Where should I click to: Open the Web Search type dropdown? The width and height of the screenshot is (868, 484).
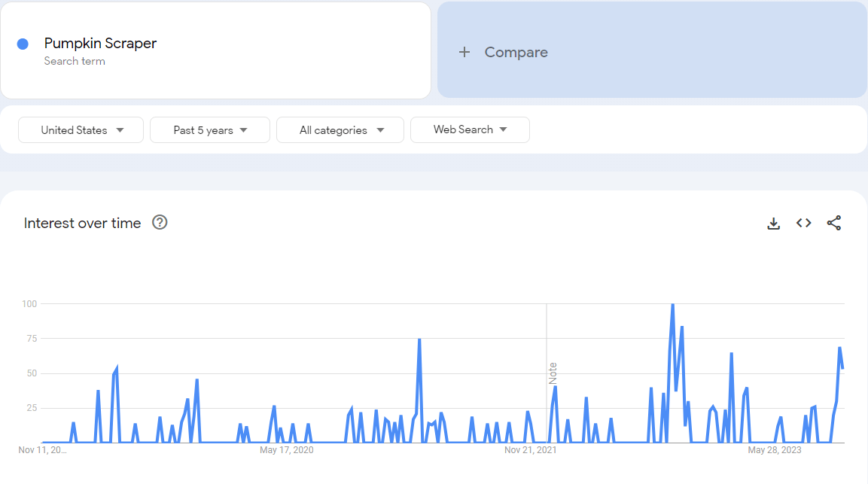(x=470, y=129)
